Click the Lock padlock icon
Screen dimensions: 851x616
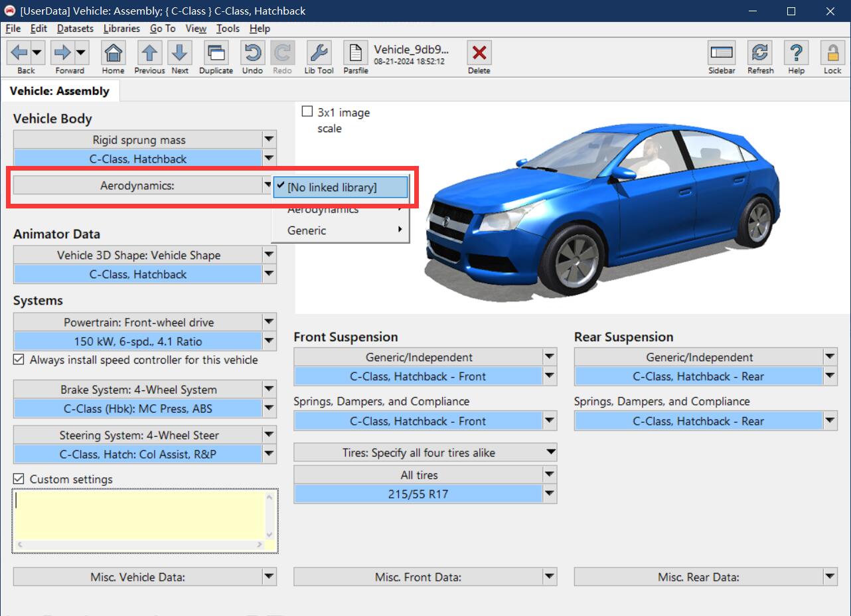tap(832, 52)
